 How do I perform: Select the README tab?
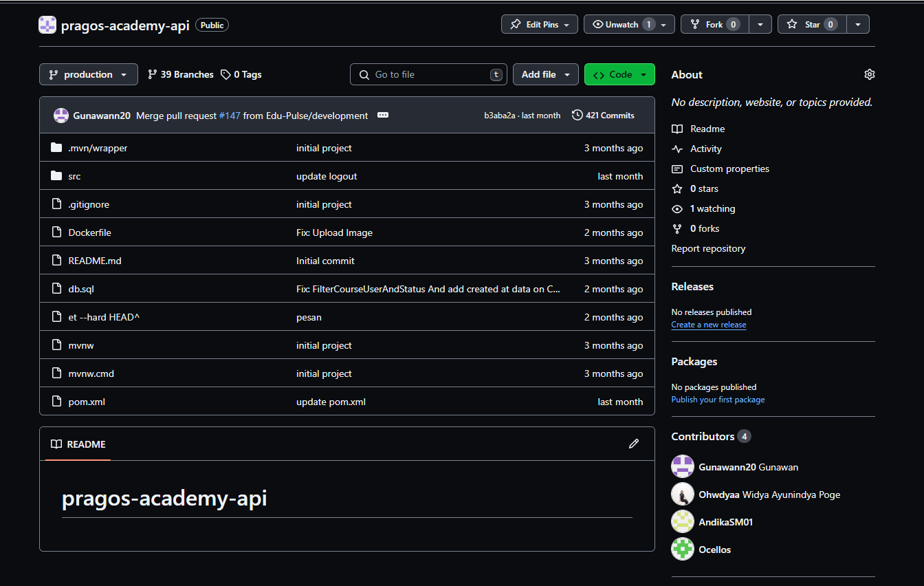(x=78, y=444)
